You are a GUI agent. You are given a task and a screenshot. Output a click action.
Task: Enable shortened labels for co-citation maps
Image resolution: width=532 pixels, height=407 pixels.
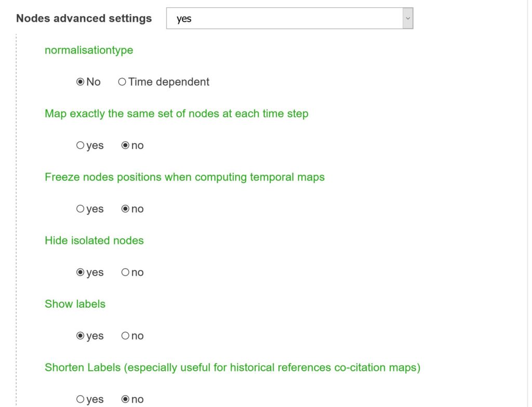pos(81,399)
